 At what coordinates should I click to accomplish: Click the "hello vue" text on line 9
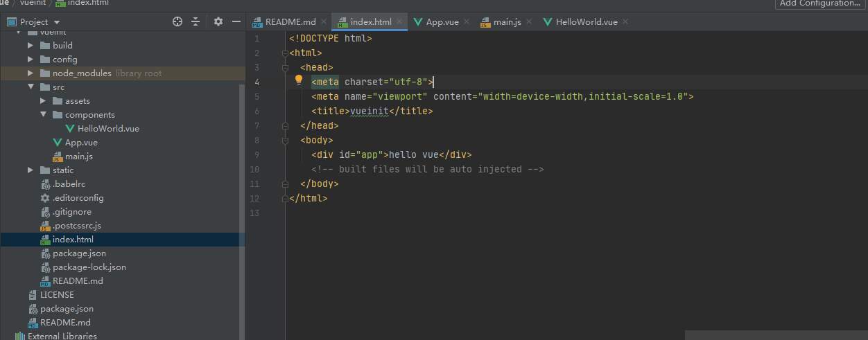tap(414, 155)
